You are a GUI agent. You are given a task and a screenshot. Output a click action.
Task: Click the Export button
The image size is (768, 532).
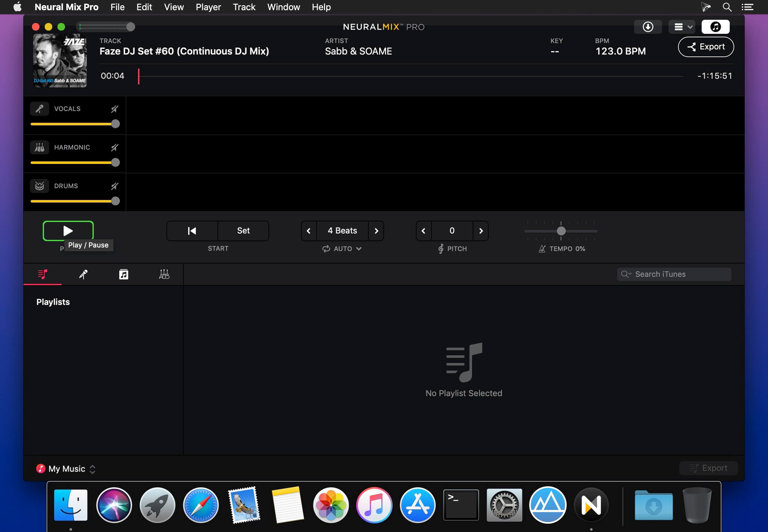(706, 47)
